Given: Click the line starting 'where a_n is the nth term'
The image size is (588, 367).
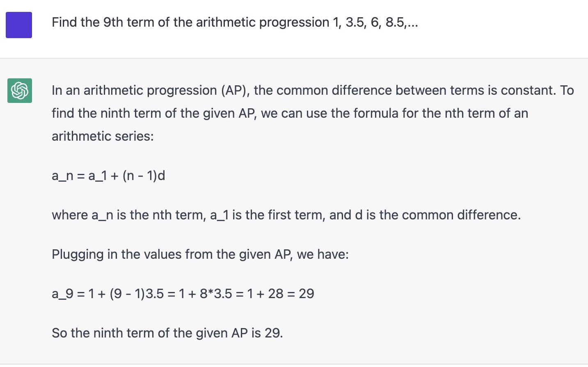Looking at the screenshot, I should (286, 215).
